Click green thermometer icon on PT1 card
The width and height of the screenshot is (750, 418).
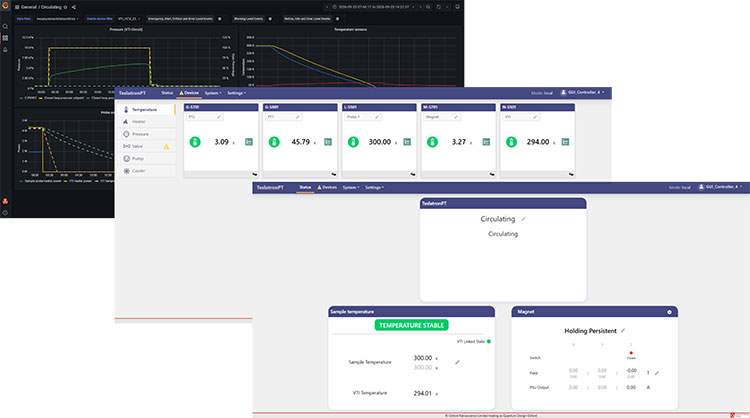click(x=274, y=142)
